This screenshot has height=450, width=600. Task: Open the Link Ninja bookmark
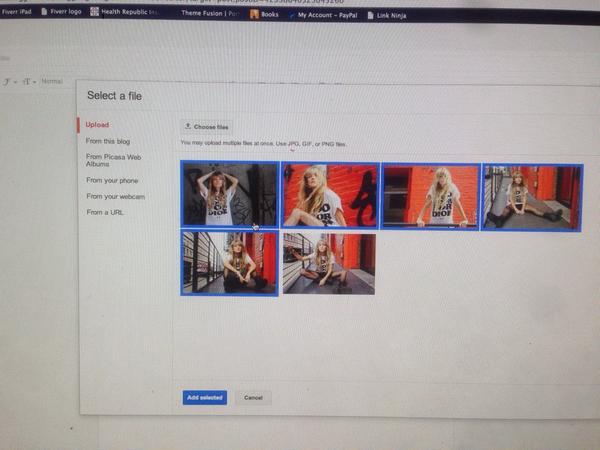386,16
